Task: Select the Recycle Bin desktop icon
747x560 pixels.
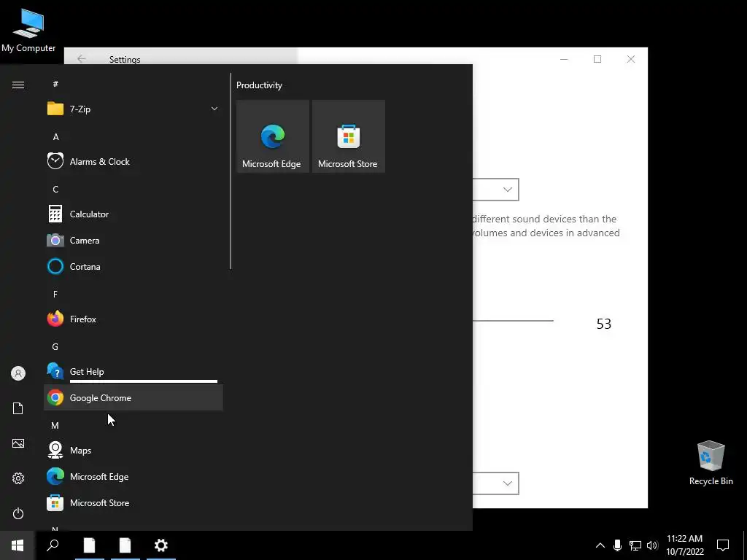Action: pos(711,463)
